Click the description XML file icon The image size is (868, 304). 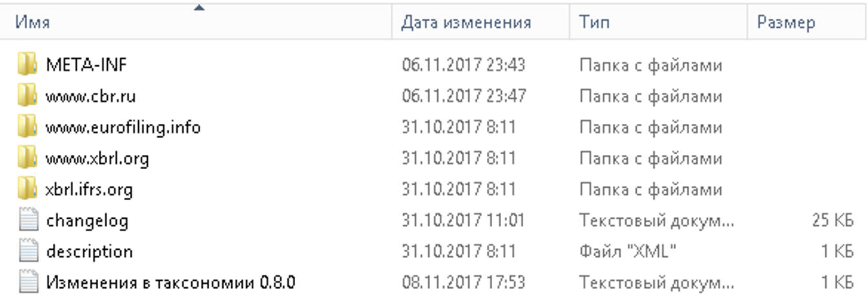click(x=28, y=252)
